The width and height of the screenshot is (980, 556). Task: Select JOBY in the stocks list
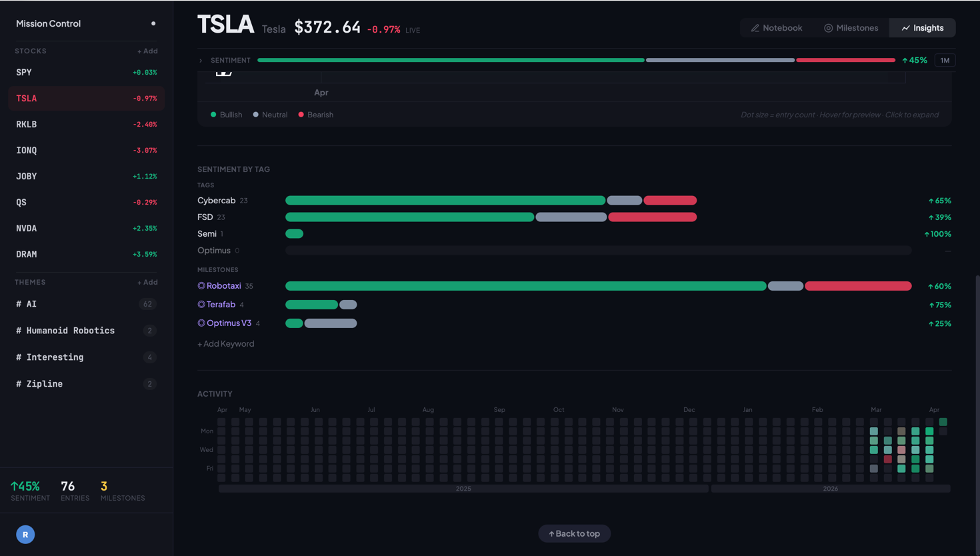click(x=87, y=176)
